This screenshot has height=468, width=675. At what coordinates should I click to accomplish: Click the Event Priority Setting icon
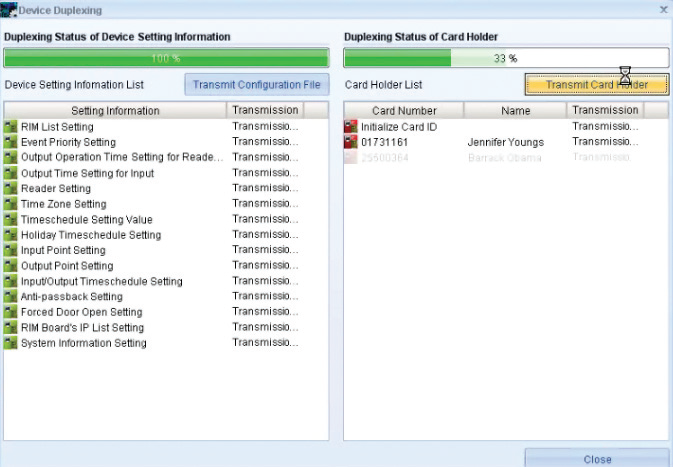pos(11,143)
